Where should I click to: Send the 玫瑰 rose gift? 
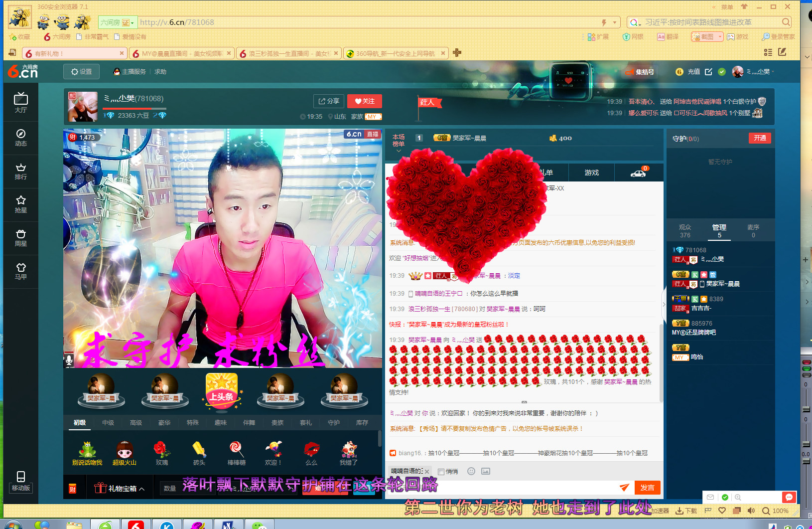click(161, 453)
